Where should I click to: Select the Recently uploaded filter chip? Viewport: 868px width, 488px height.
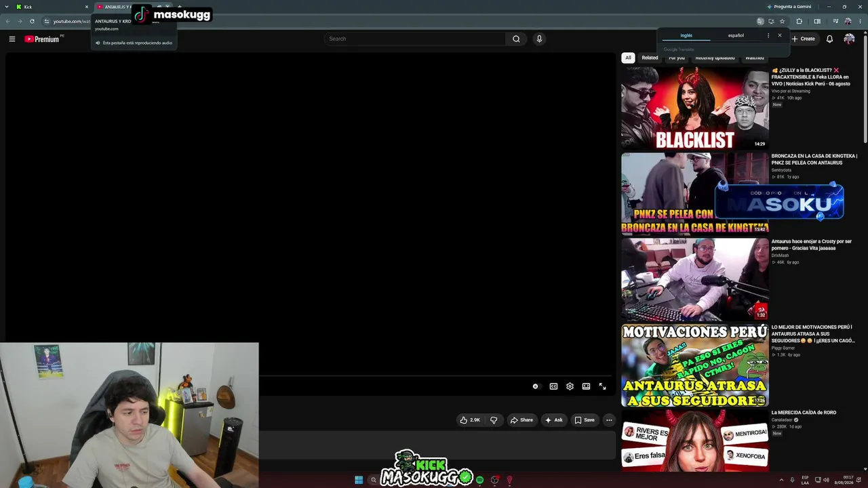(715, 58)
